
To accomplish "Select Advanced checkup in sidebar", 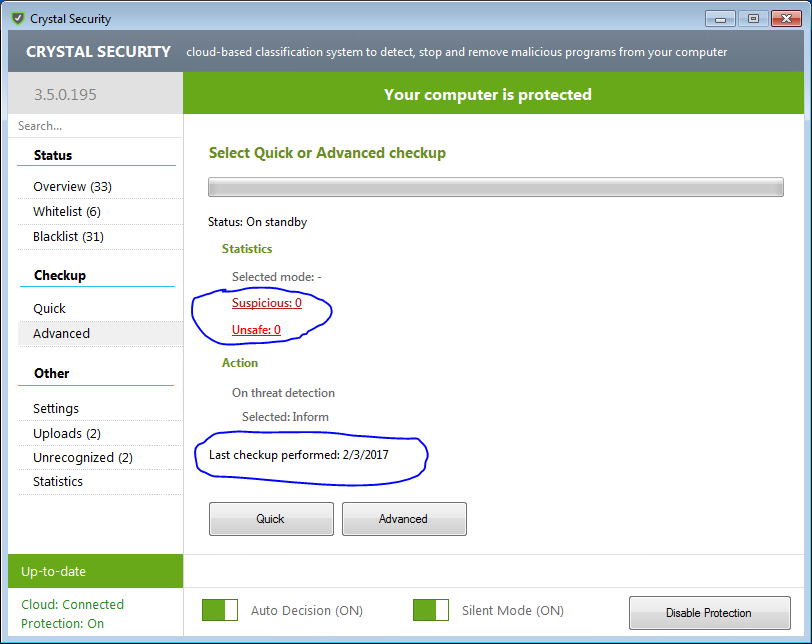I will coord(61,334).
